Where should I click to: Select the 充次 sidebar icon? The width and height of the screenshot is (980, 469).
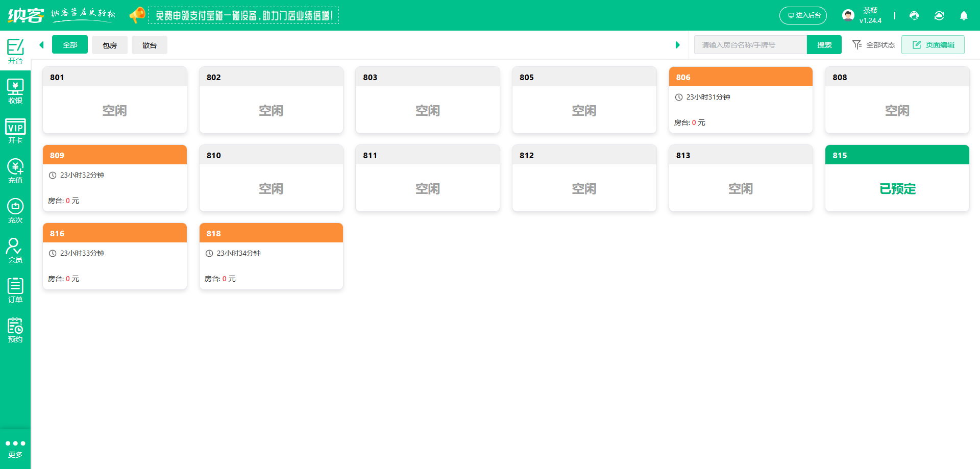tap(15, 211)
